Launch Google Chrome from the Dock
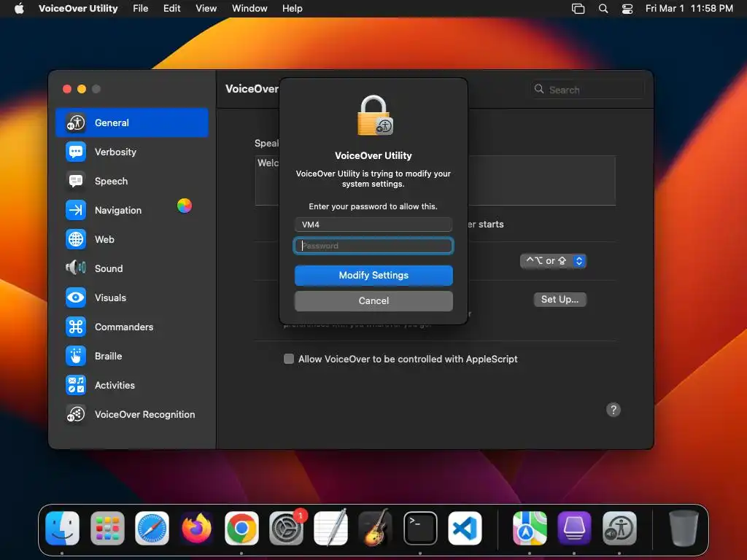The height and width of the screenshot is (560, 747). (241, 528)
